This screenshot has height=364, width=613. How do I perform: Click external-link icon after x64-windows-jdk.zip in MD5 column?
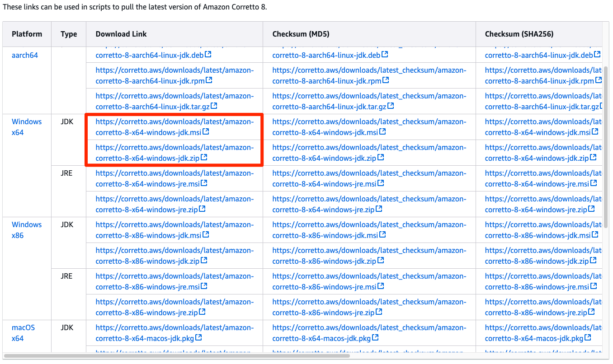coord(381,158)
